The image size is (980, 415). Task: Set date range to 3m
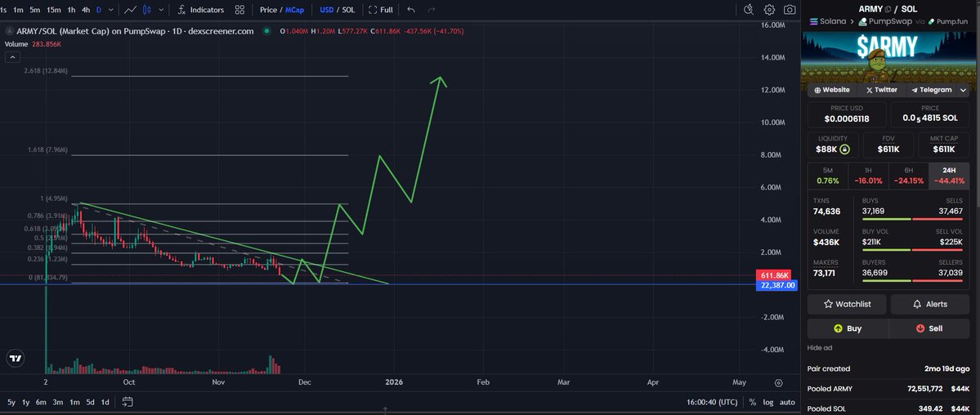tap(57, 402)
